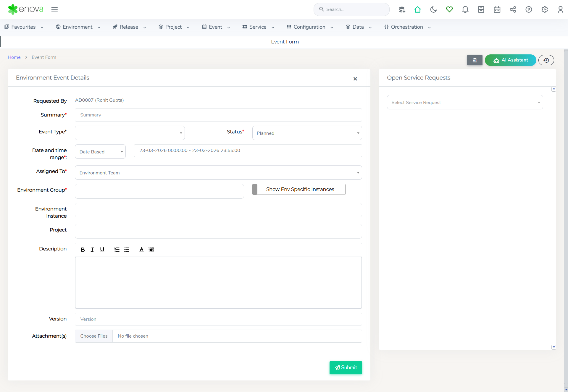
Task: Toggle underline formatting in Description
Action: [102, 250]
